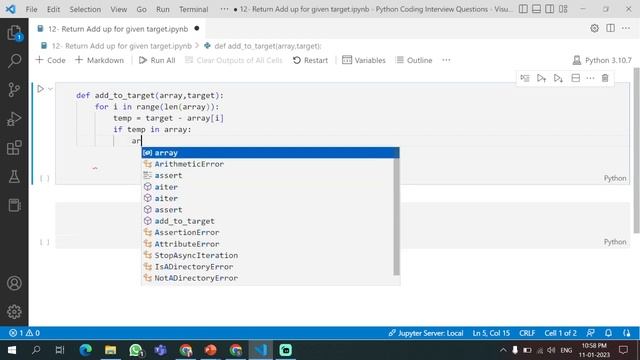640x360 pixels.
Task: Click inside the second empty code cell
Action: (x=342, y=225)
